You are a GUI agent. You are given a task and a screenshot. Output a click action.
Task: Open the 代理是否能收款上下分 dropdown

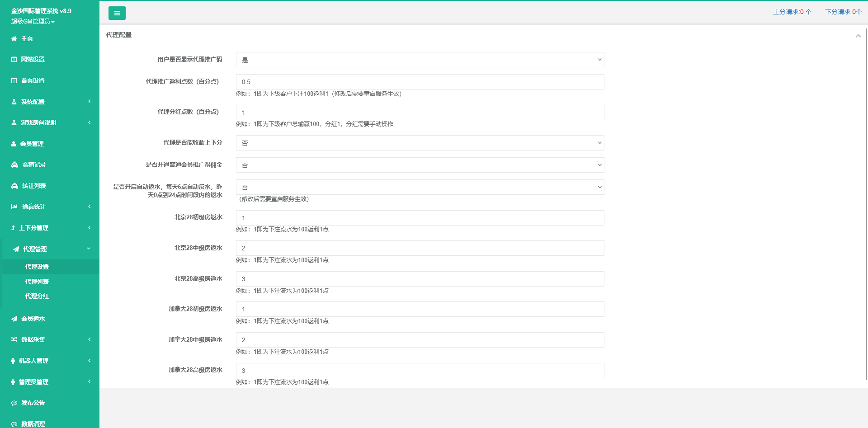[x=420, y=143]
